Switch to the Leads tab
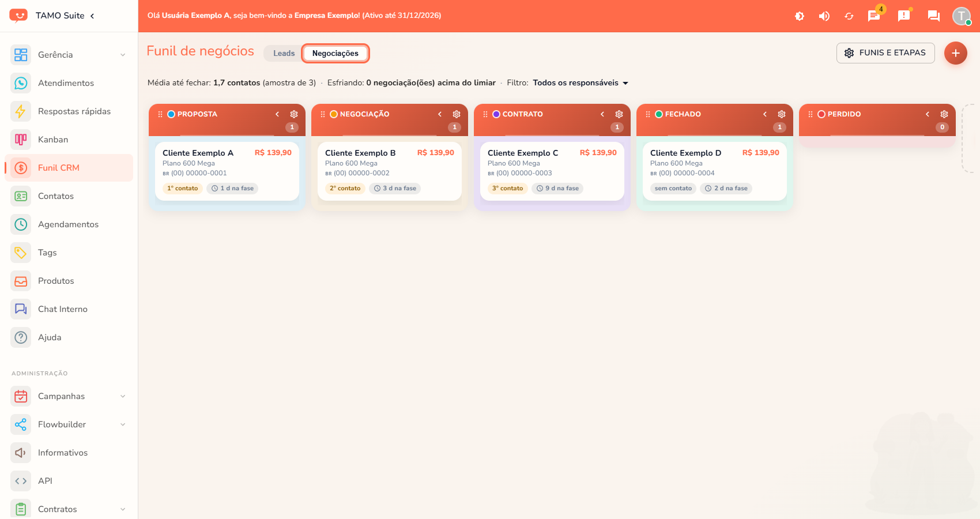This screenshot has width=980, height=519. [x=284, y=53]
